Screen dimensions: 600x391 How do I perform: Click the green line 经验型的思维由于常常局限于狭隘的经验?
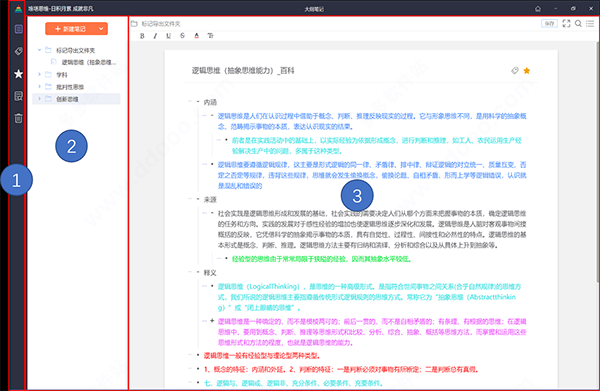click(x=321, y=259)
